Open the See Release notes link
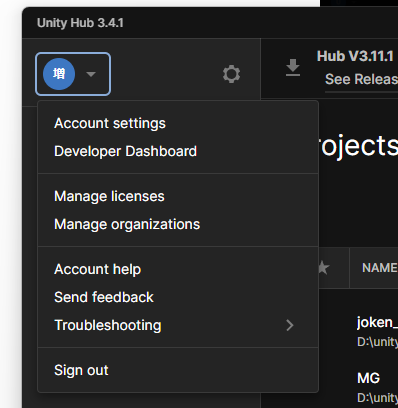This screenshot has height=408, width=398. [x=361, y=79]
